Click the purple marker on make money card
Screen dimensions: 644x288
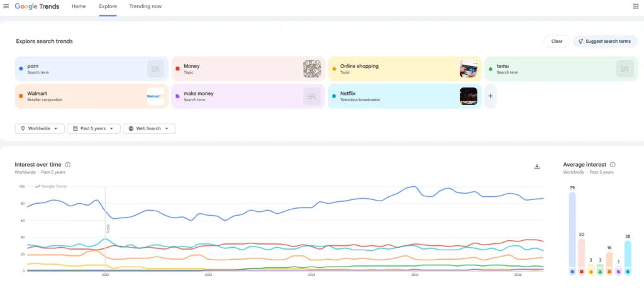(177, 96)
